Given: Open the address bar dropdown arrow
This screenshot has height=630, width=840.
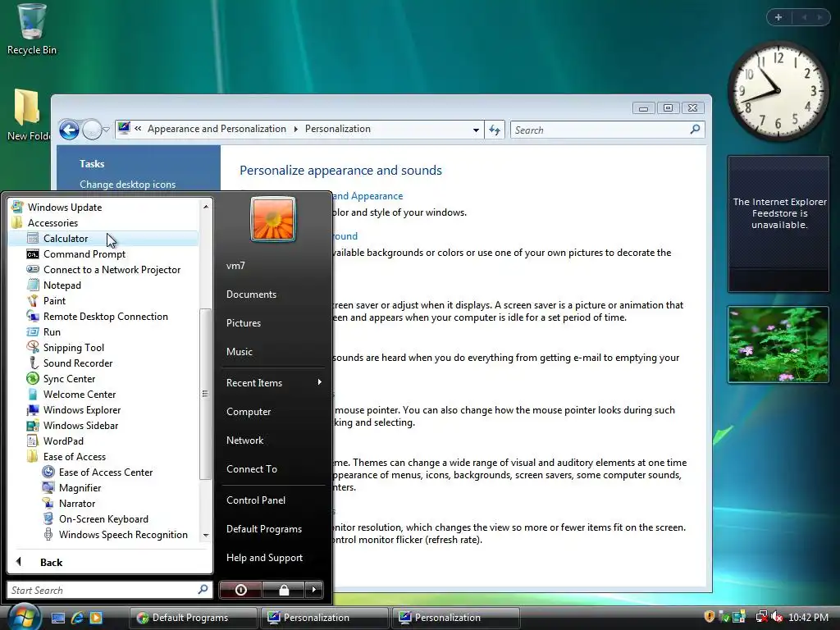Looking at the screenshot, I should pos(476,130).
